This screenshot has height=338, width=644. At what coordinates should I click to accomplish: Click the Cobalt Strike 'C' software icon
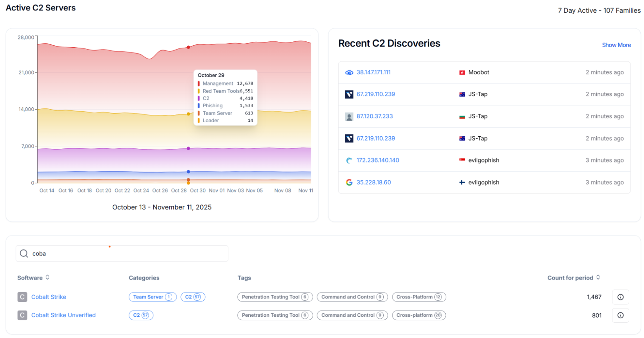[x=22, y=297]
